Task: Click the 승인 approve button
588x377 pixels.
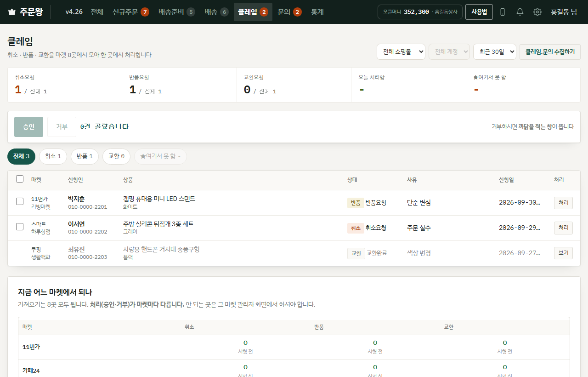Action: pos(29,127)
